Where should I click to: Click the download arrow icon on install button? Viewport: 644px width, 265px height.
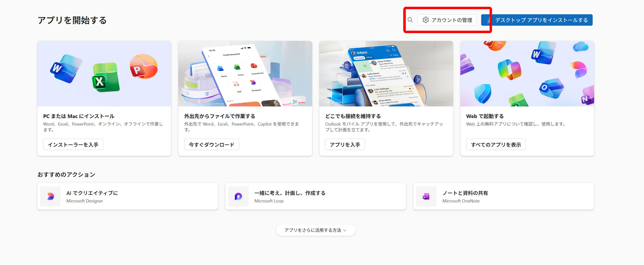click(488, 20)
